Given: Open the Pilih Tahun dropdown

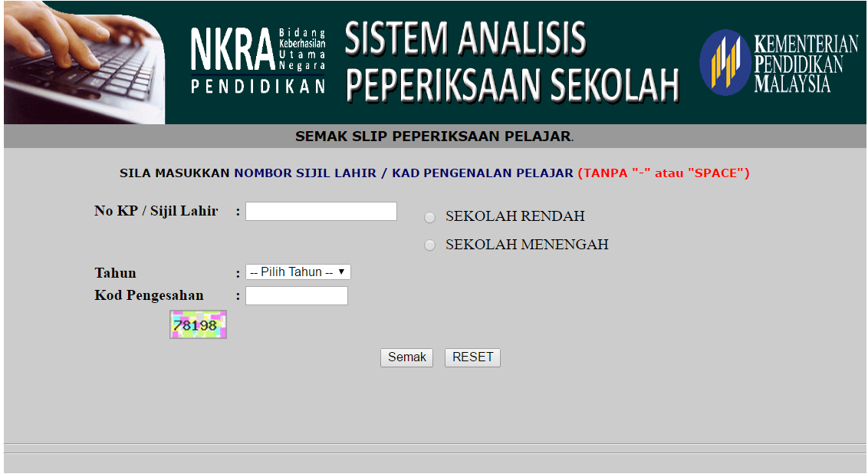Looking at the screenshot, I should pos(298,272).
